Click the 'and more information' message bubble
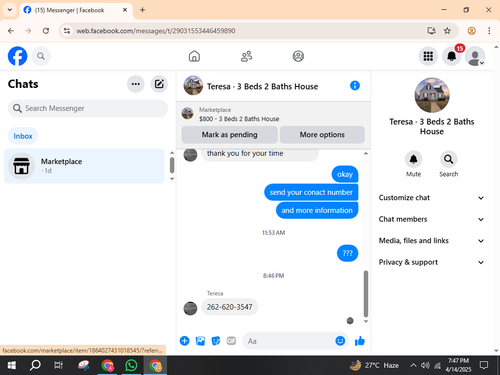Screen dimensions: 500x375 click(x=317, y=210)
